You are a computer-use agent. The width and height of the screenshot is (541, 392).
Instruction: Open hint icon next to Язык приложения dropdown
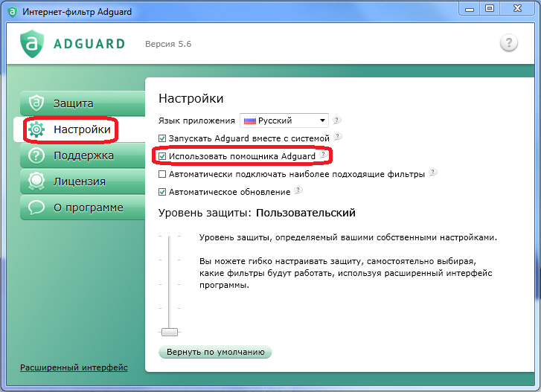click(337, 120)
